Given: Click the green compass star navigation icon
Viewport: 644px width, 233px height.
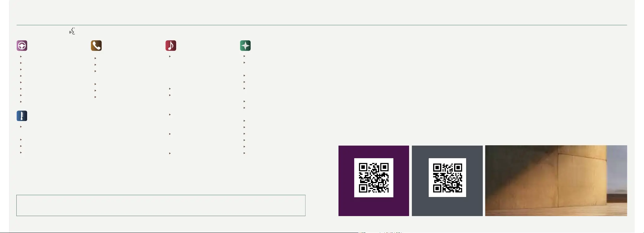Looking at the screenshot, I should tap(245, 46).
